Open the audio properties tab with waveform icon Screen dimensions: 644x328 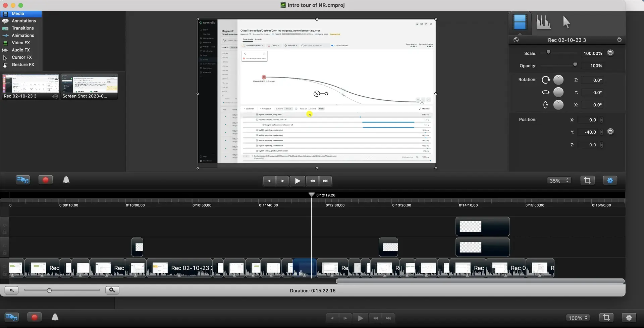(x=543, y=22)
